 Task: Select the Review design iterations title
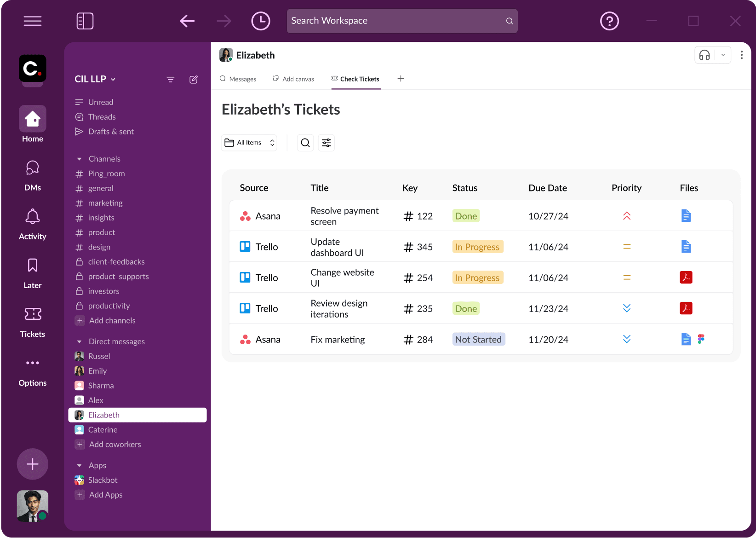click(x=339, y=309)
